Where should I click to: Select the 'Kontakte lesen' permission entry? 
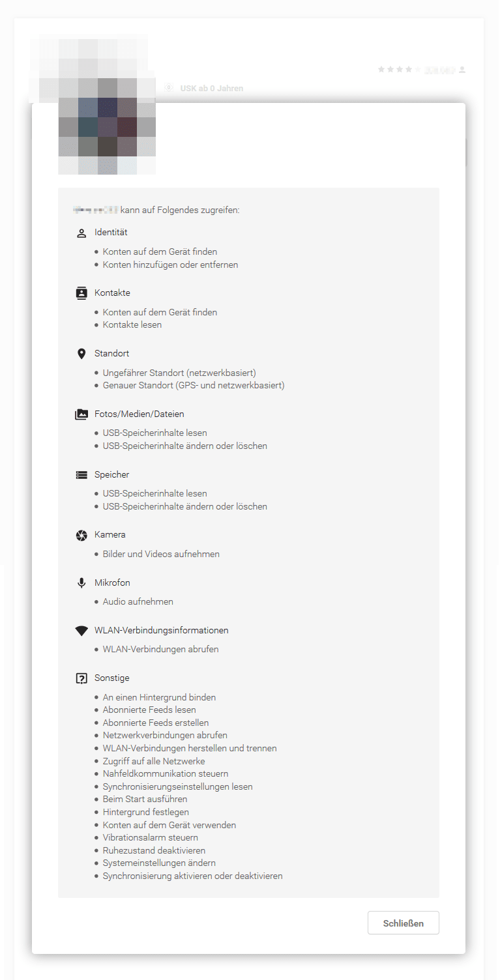click(132, 324)
